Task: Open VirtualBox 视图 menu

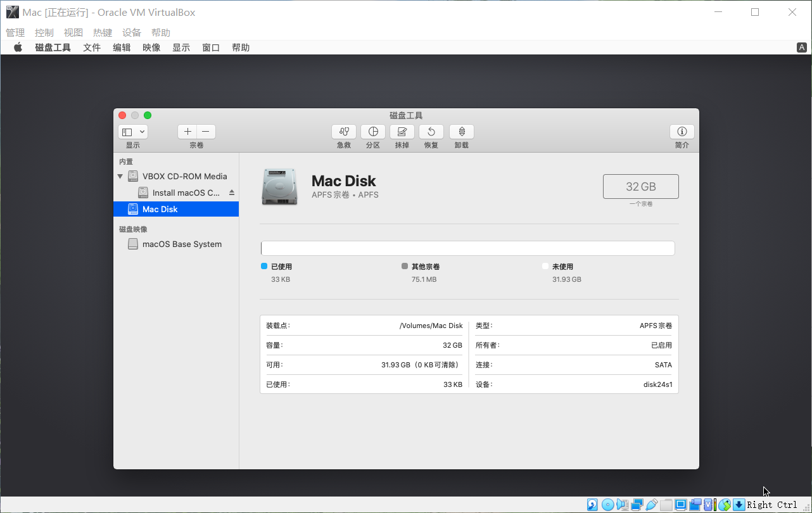Action: coord(73,32)
